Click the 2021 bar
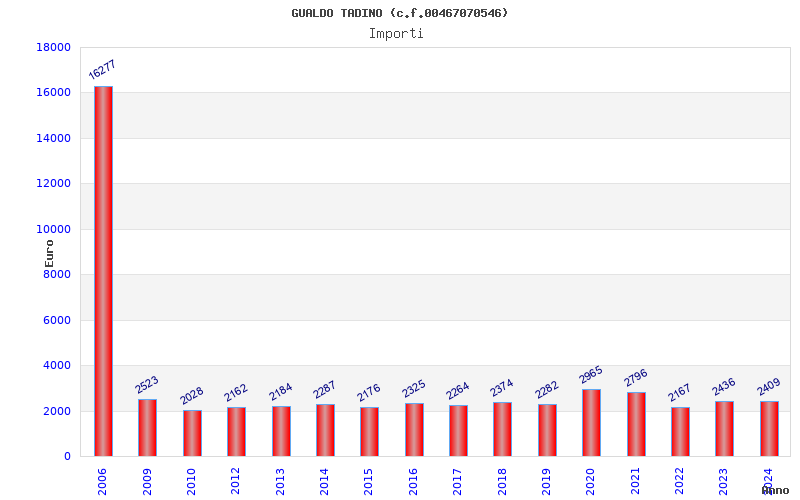The image size is (800, 500). (636, 424)
